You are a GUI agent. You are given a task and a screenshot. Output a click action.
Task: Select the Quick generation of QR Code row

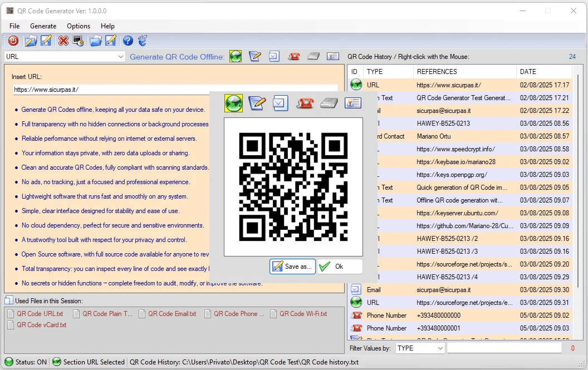[x=475, y=187]
